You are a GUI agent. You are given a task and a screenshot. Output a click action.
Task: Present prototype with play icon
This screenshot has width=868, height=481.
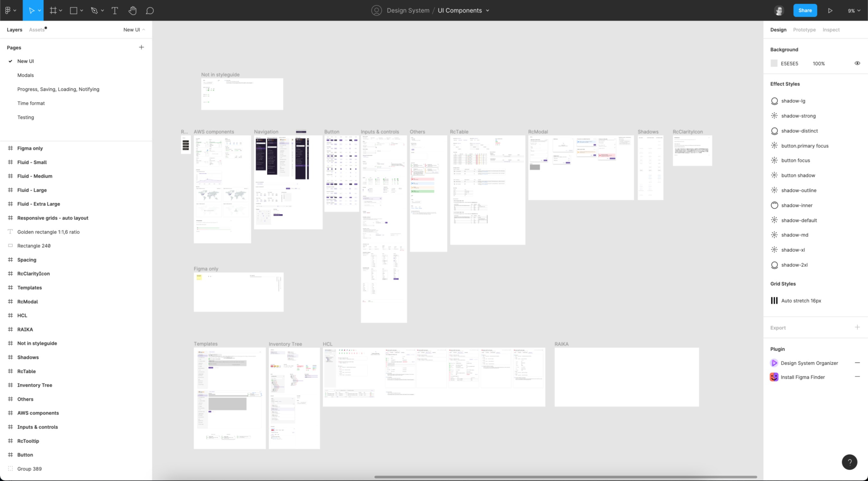(x=830, y=10)
